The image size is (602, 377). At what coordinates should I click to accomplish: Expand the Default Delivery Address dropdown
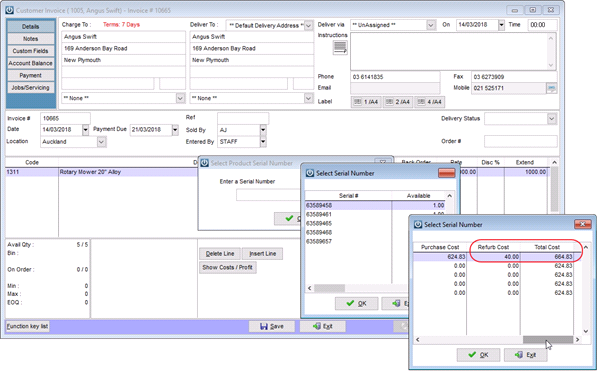tap(308, 25)
